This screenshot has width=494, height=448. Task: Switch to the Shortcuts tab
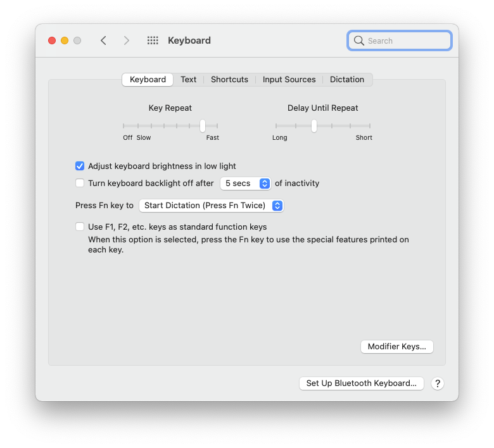(229, 80)
